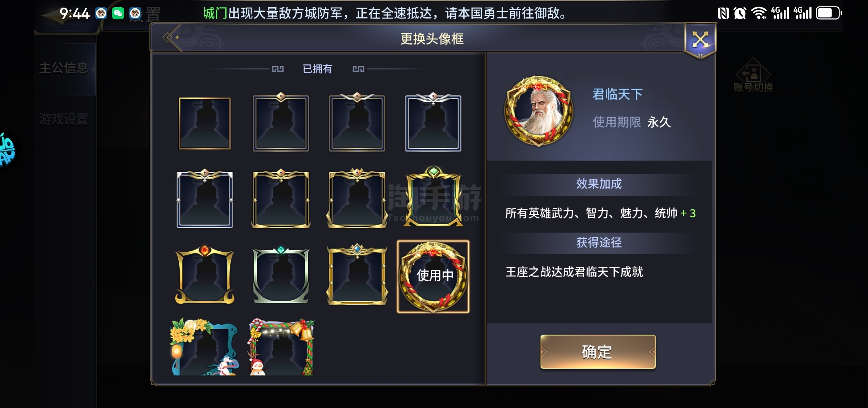
Task: Open the WeChat notification in status bar
Action: click(x=118, y=14)
